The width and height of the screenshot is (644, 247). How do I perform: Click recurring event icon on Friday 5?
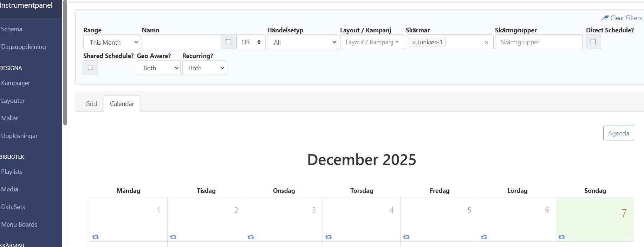coord(406,237)
